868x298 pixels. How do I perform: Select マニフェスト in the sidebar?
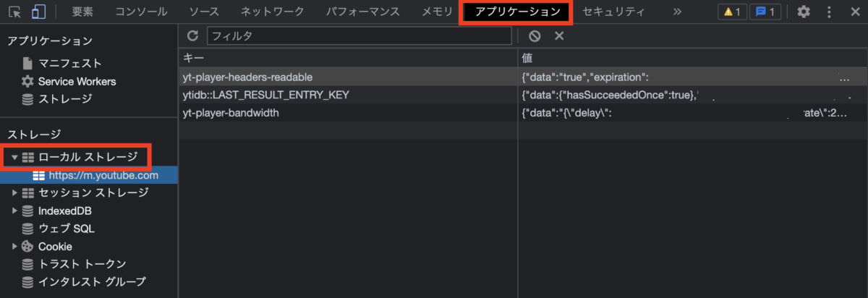69,64
